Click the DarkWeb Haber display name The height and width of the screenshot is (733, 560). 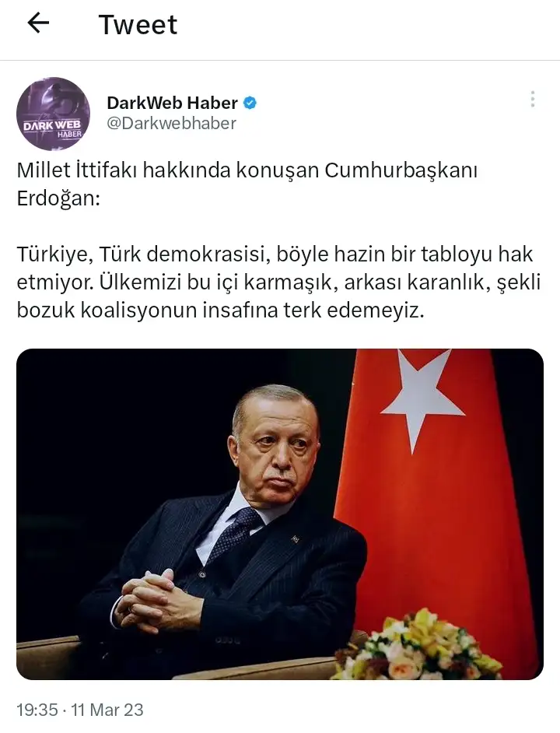pyautogui.click(x=173, y=103)
